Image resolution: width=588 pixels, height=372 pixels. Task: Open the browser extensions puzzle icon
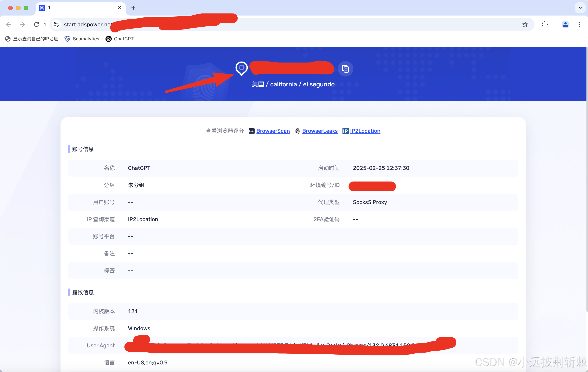(545, 24)
